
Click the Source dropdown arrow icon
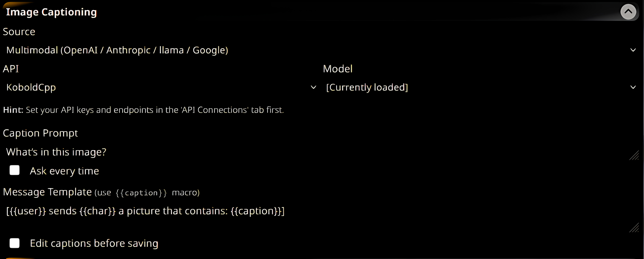tap(633, 50)
